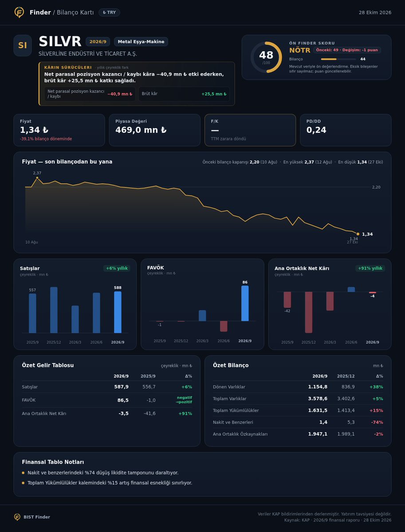Click the 2026/9 bar in Satışlar chart
The image size is (405, 532).
tap(118, 312)
